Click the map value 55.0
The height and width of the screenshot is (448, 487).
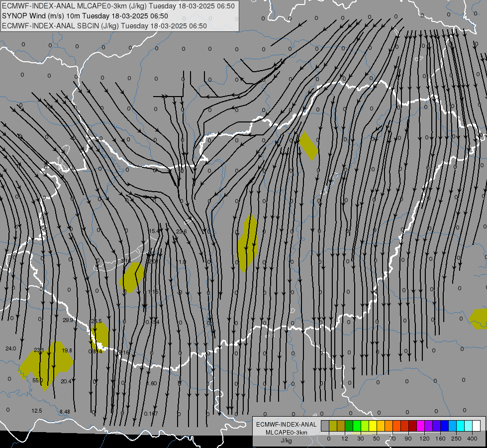coord(38,380)
